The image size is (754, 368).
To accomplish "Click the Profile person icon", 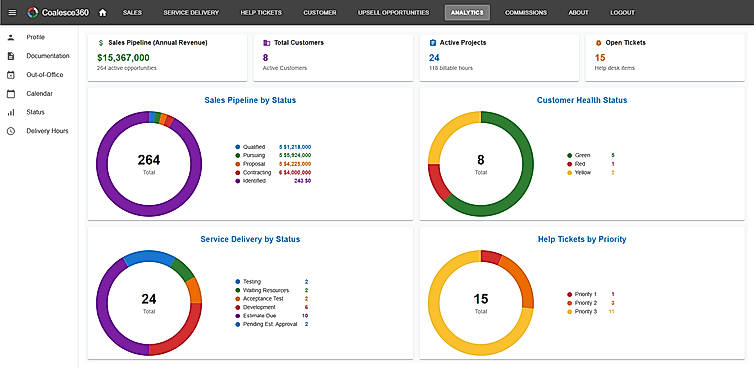I will tap(11, 37).
